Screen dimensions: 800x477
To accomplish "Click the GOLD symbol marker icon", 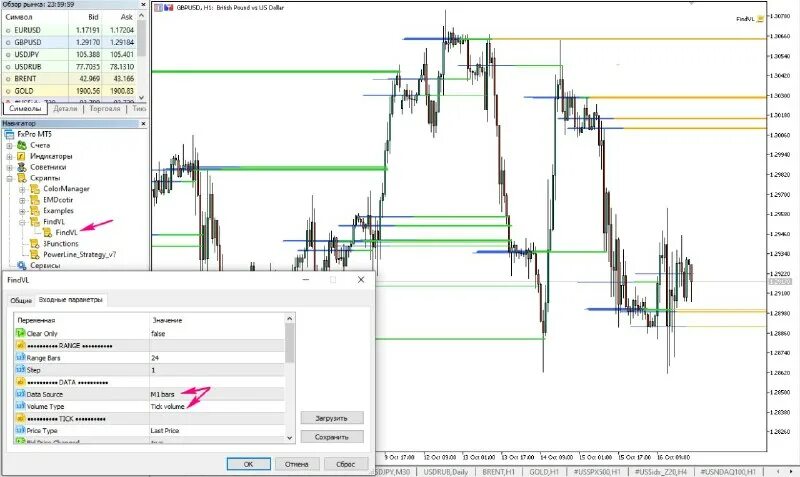I will click(8, 91).
